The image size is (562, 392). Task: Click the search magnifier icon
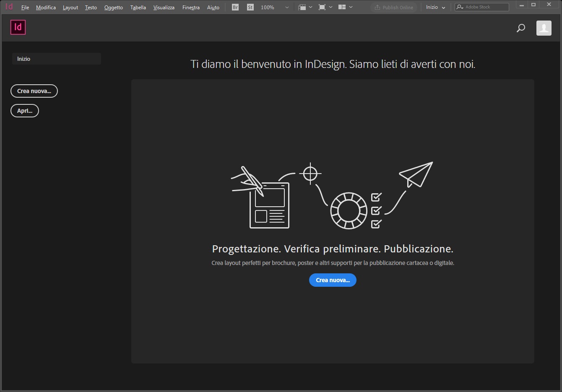(x=521, y=28)
